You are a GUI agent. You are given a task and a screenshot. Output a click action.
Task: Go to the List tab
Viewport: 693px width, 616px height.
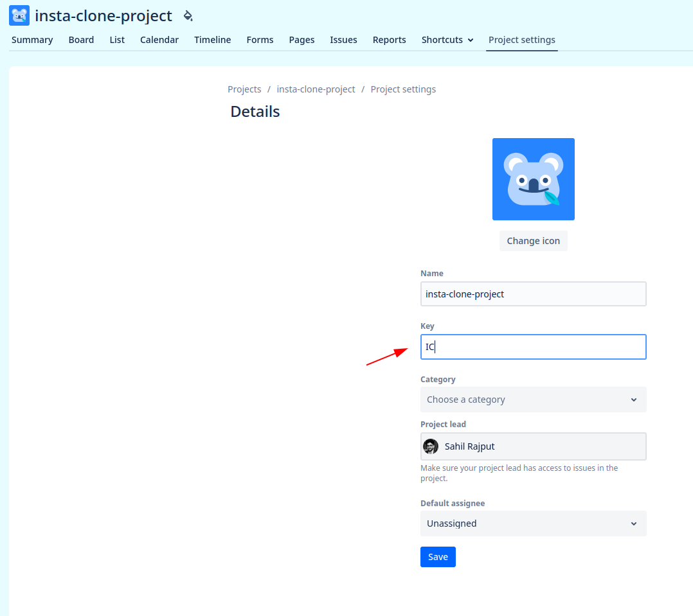pos(117,40)
